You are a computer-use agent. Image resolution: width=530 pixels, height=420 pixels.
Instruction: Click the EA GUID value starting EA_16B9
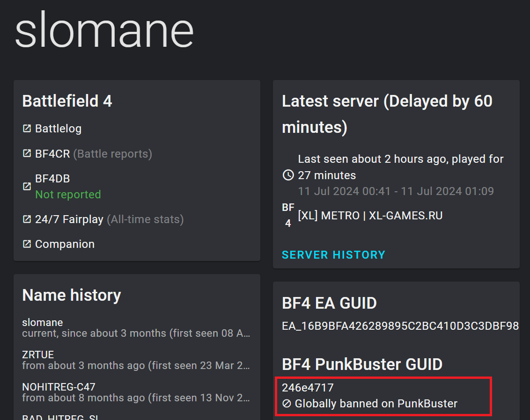click(400, 326)
